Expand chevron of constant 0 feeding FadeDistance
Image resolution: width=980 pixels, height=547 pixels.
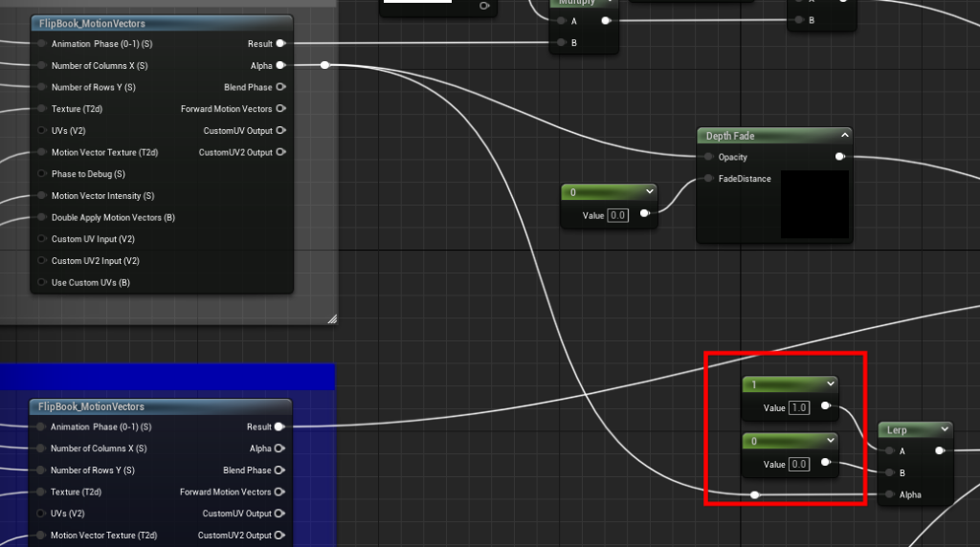point(650,191)
